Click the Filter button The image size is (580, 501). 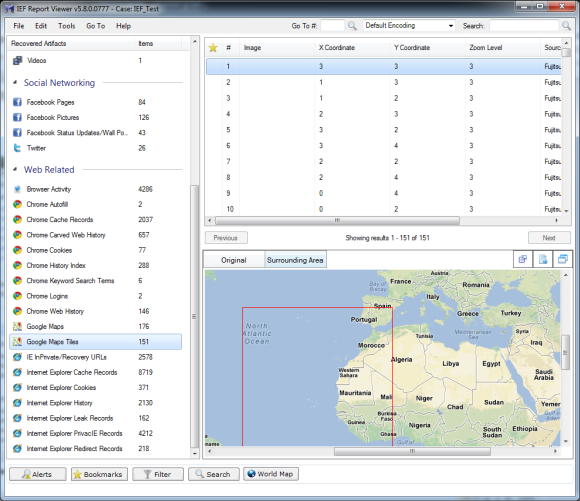click(x=158, y=474)
